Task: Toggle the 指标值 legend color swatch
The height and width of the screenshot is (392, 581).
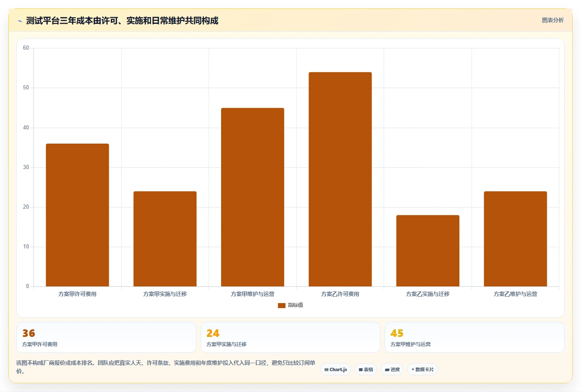Action: click(x=282, y=306)
